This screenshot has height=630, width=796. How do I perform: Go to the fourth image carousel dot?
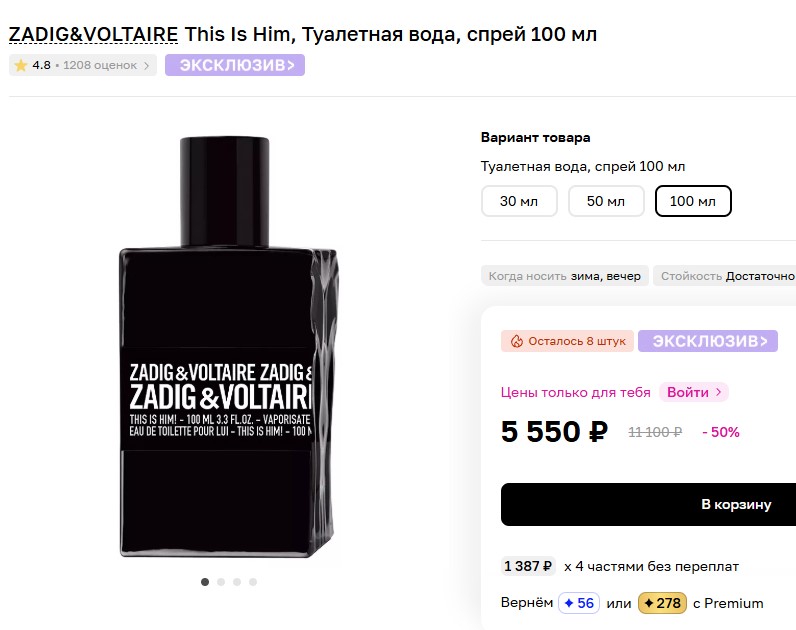[253, 581]
